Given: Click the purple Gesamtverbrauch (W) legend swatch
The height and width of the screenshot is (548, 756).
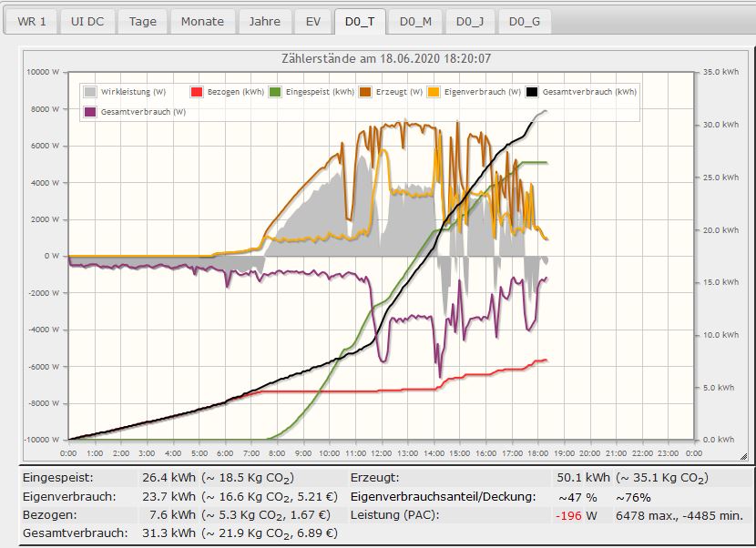Looking at the screenshot, I should click(90, 112).
